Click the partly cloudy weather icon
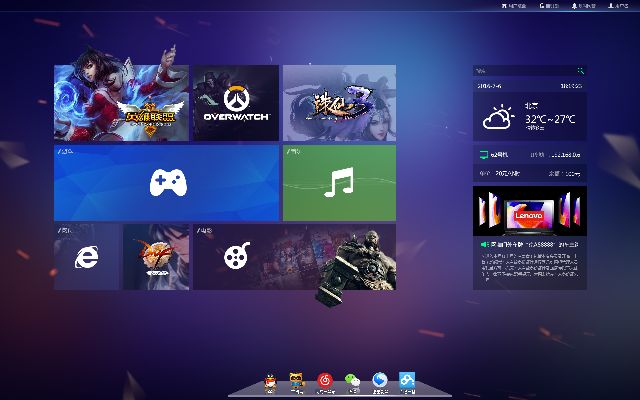Viewport: 640px width, 400px height. 498,118
